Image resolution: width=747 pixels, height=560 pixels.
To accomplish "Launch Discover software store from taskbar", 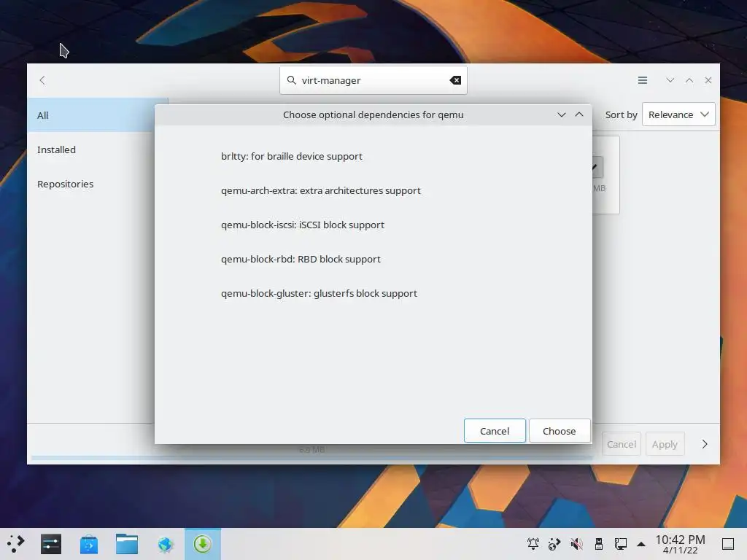I will pos(89,544).
